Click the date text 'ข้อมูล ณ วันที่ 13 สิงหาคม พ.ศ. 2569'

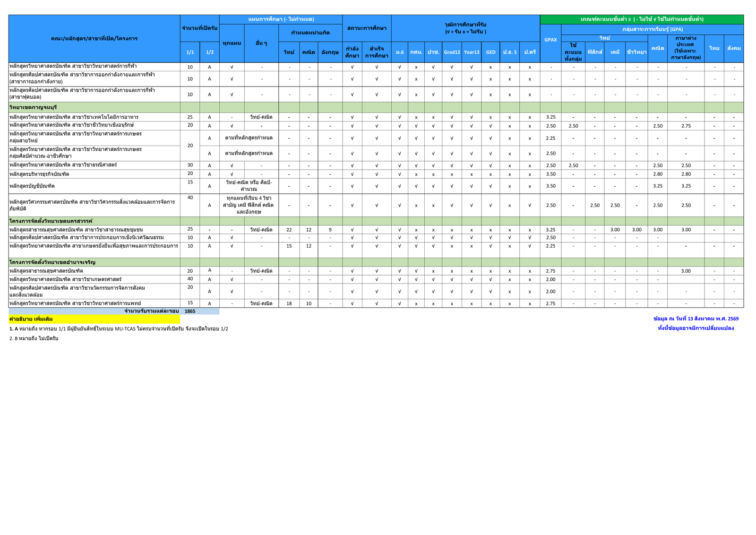tap(696, 319)
